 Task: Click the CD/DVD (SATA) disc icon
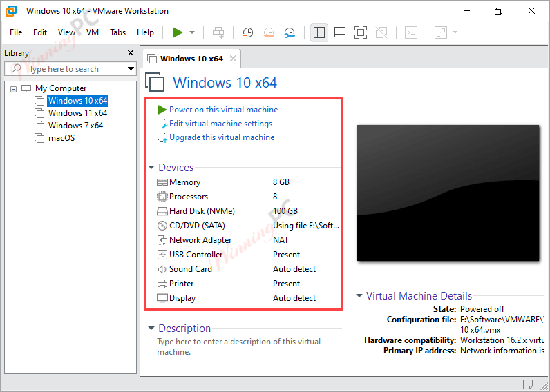tap(162, 226)
